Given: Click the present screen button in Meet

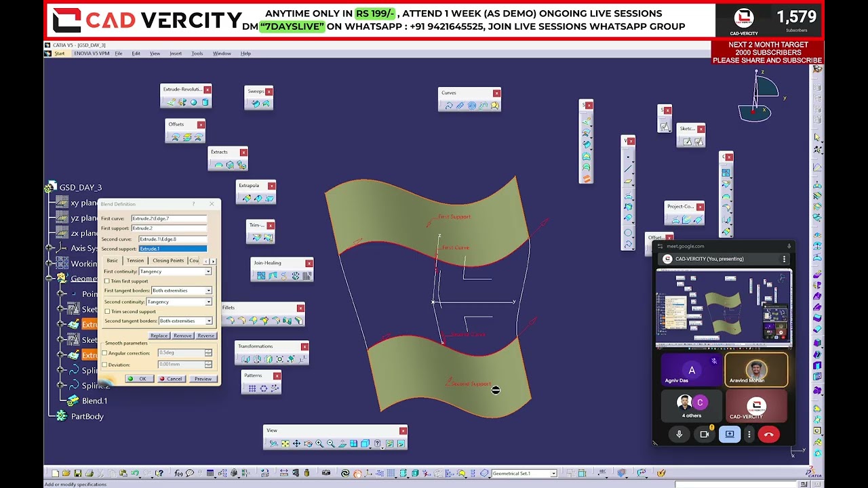Looking at the screenshot, I should pos(730,434).
